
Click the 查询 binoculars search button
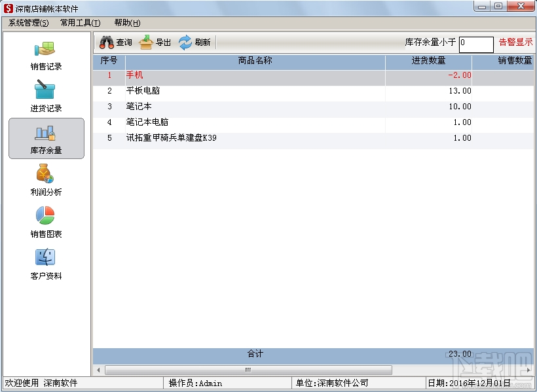(x=116, y=43)
